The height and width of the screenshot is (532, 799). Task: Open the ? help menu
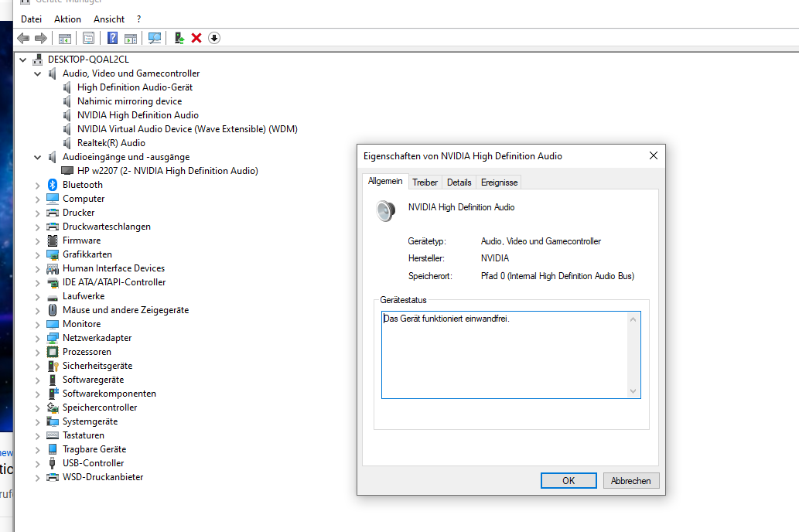(138, 19)
